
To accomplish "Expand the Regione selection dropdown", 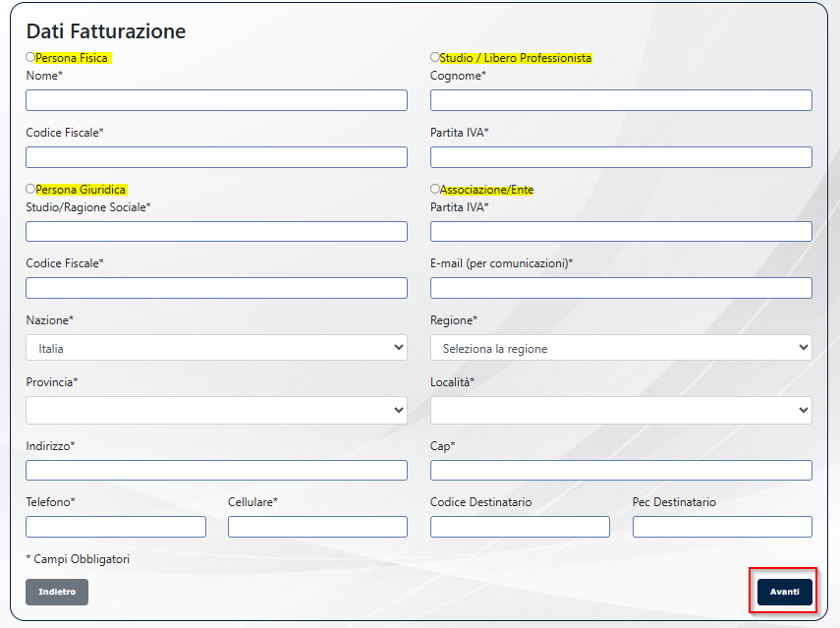I will [x=621, y=348].
